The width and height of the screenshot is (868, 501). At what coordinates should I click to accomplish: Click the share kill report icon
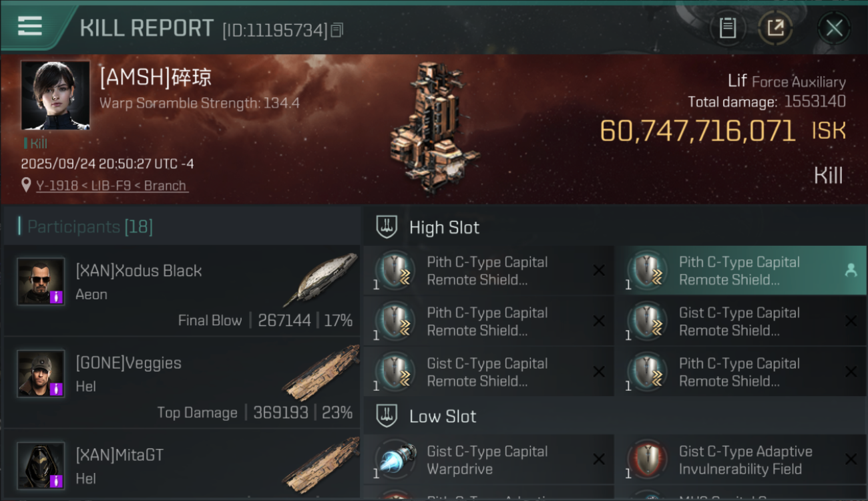pos(775,28)
